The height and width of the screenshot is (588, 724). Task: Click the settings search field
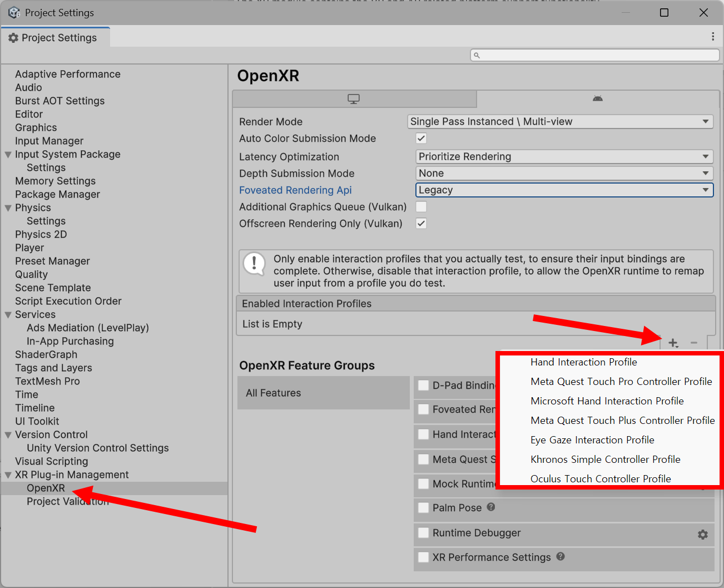point(595,55)
